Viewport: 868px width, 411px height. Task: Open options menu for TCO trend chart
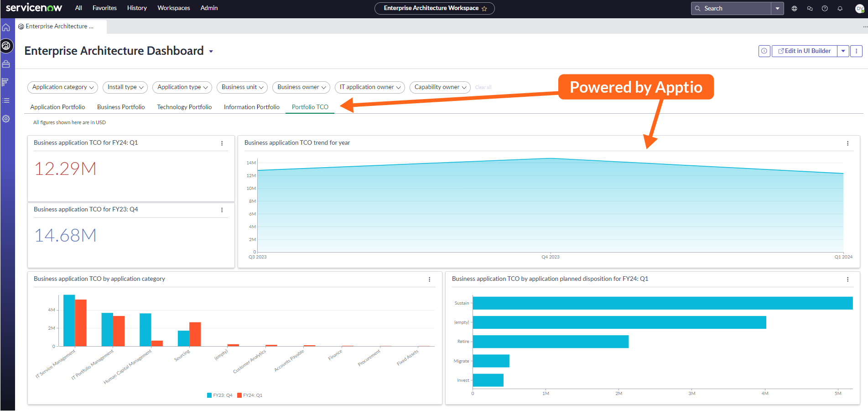(848, 143)
